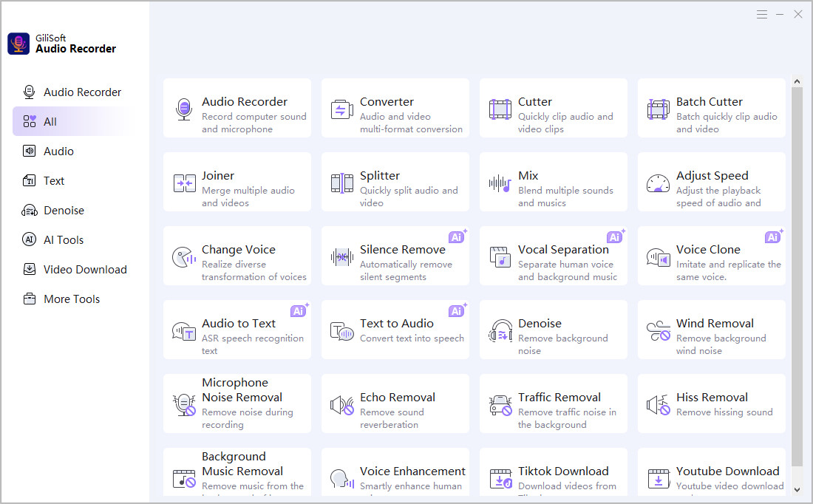Open the Adjust Speed tool
Viewport: 813px width, 504px height.
(x=711, y=182)
